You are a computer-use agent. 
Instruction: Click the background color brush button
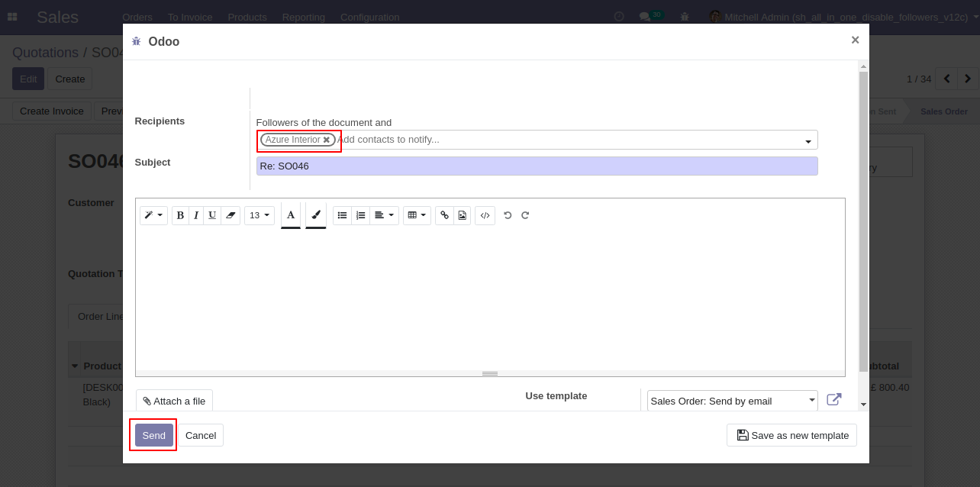(316, 215)
